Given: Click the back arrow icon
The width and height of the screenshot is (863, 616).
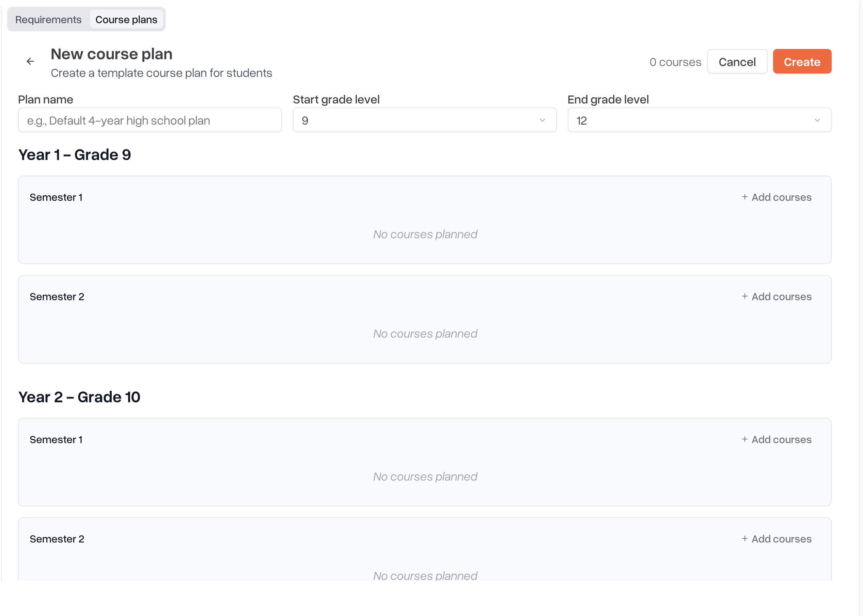Looking at the screenshot, I should click(30, 62).
